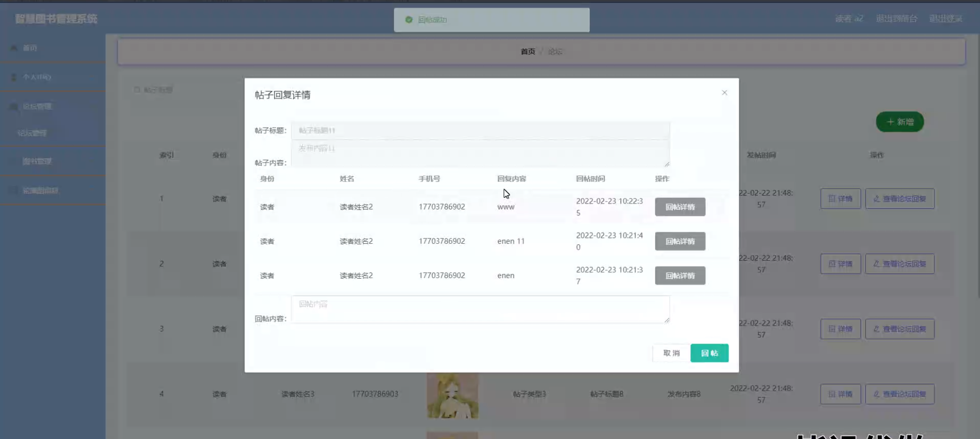Open 回帖详情 for the reply 'enen' at 10:21:37
Viewport: 980px width, 439px height.
[680, 275]
